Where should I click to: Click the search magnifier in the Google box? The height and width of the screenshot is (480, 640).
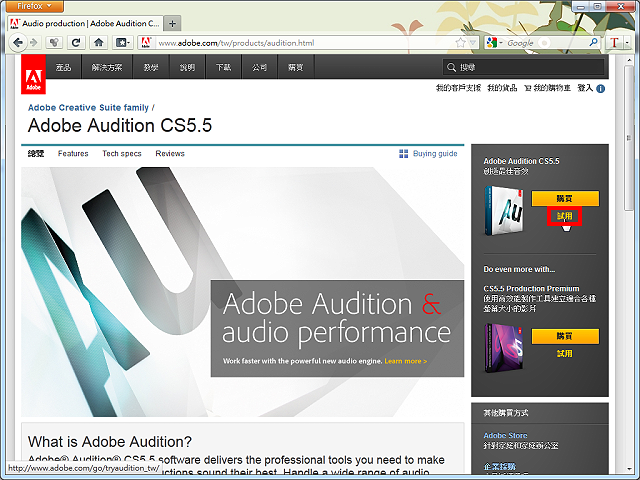point(593,42)
